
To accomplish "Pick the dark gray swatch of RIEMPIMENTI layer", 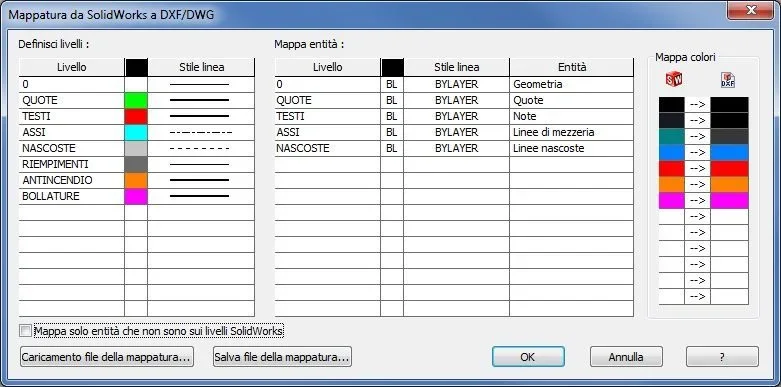I will pyautogui.click(x=136, y=164).
